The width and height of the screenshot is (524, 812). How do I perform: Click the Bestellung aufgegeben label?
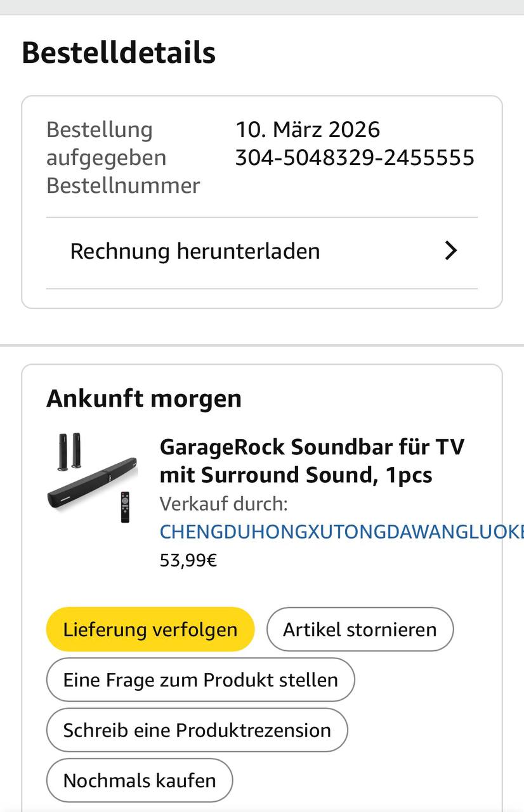coord(106,143)
